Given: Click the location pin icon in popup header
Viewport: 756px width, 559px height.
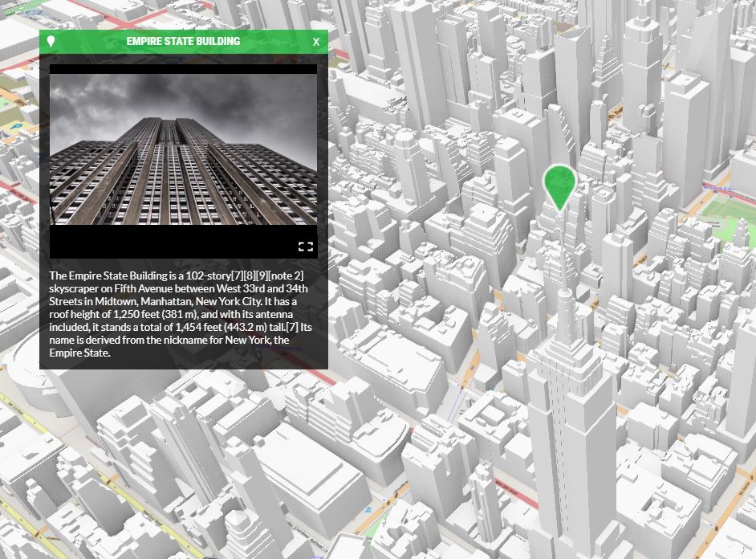Looking at the screenshot, I should tap(51, 42).
